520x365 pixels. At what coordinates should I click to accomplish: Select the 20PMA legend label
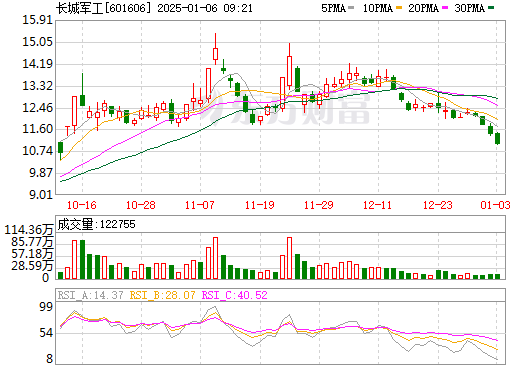[423, 8]
